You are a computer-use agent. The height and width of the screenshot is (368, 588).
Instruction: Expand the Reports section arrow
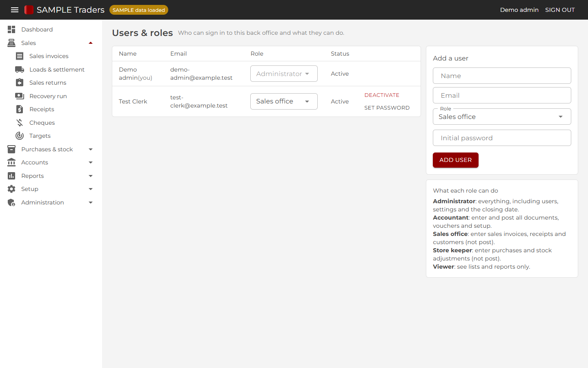pos(91,176)
